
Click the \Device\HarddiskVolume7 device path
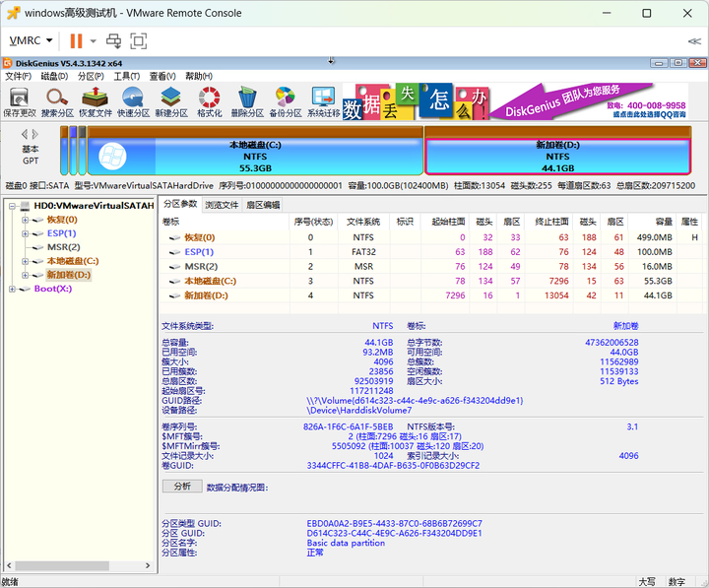(x=359, y=411)
